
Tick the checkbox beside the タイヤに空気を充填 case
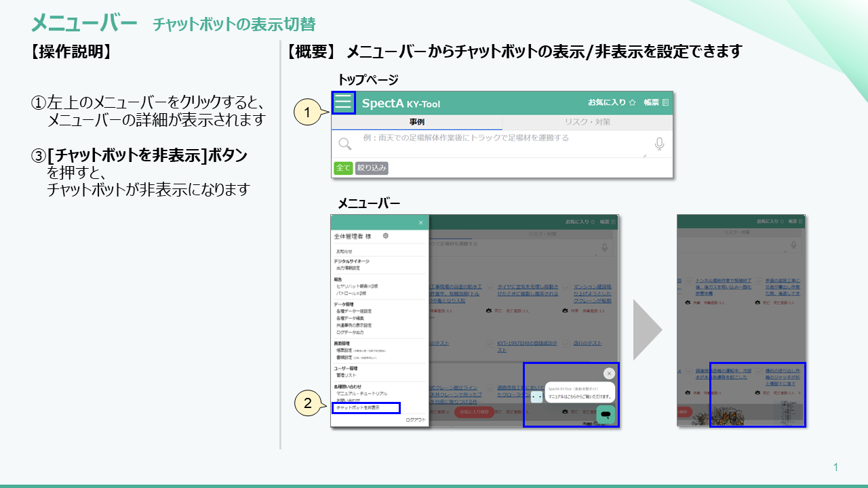(490, 287)
